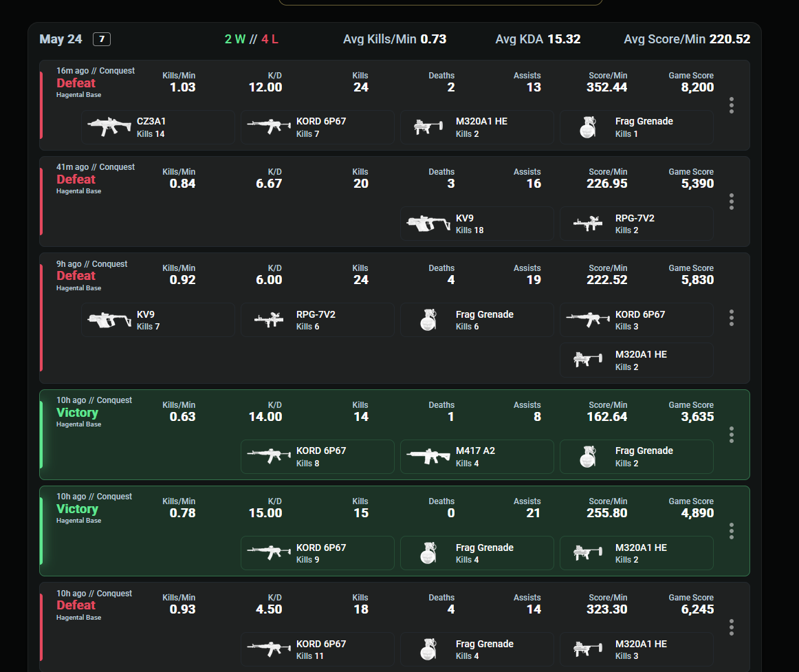Open the Defeat match with 8,200 game score
Viewport: 799px width, 672px height.
coord(395,105)
